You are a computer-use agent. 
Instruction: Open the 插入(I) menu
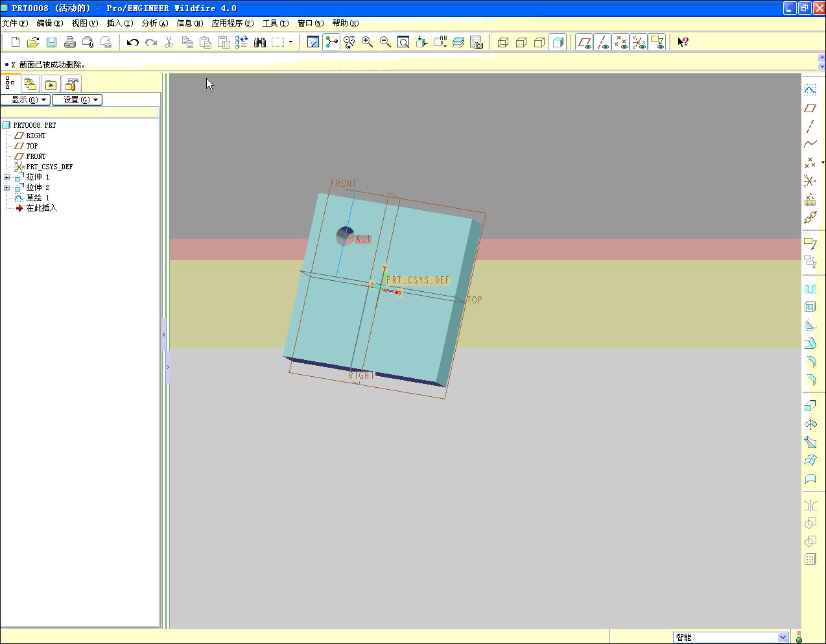point(120,23)
